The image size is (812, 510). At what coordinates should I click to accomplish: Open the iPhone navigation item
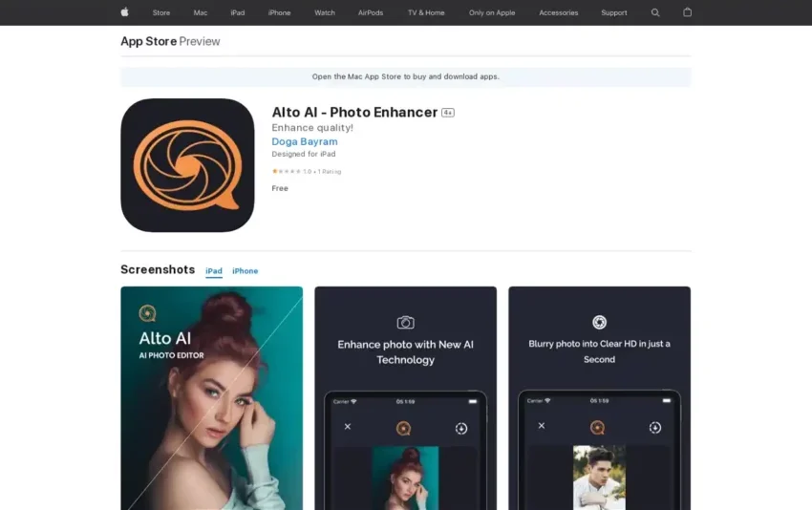[x=279, y=12]
